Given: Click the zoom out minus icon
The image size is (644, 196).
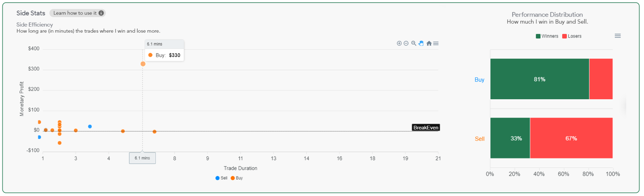Looking at the screenshot, I should [x=406, y=43].
